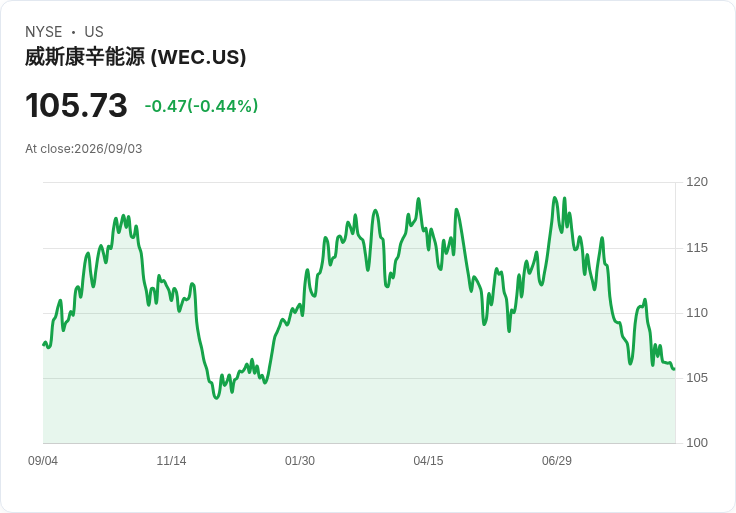The width and height of the screenshot is (736, 513).
Task: Select the 09/04 date on the x-axis
Action: click(43, 461)
